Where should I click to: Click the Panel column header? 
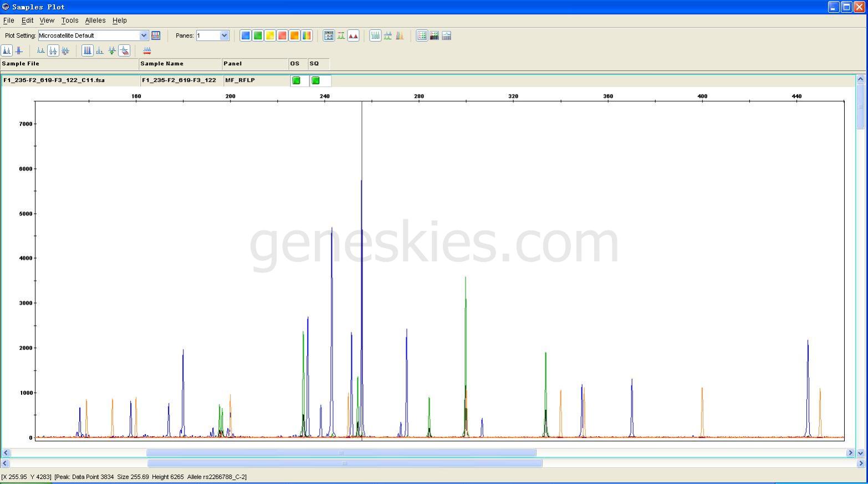pyautogui.click(x=254, y=64)
